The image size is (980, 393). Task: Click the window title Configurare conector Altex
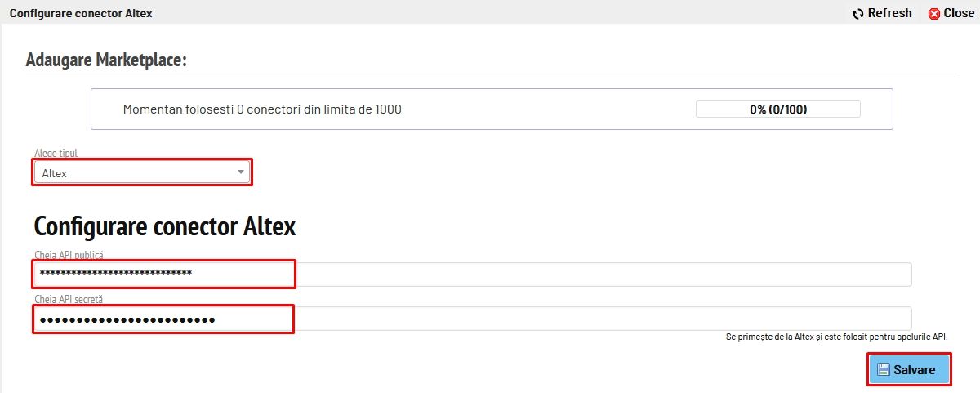[x=81, y=14]
